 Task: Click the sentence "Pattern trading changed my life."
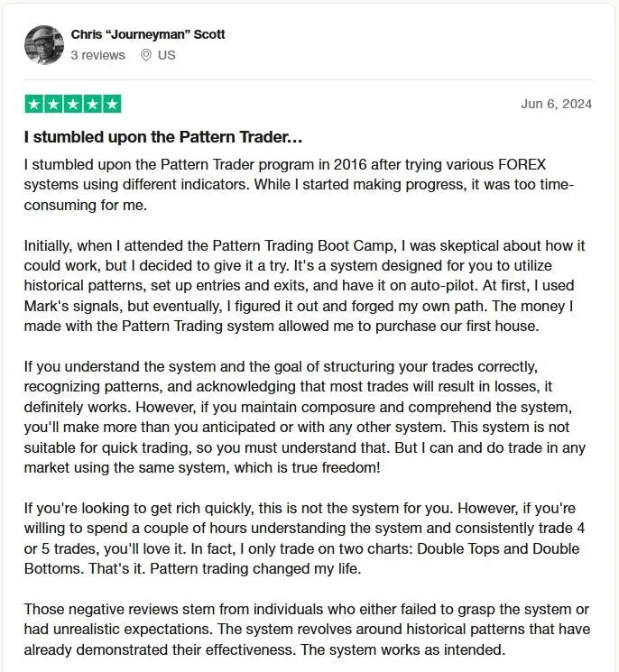tap(255, 568)
